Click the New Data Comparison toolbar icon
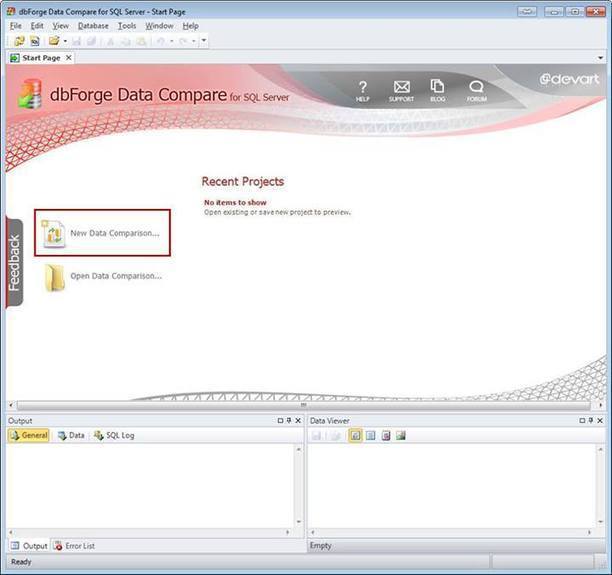 point(19,41)
